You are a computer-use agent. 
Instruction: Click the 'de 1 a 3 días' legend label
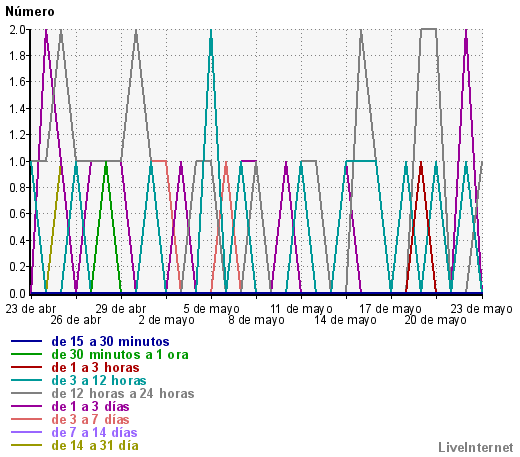[x=90, y=407]
